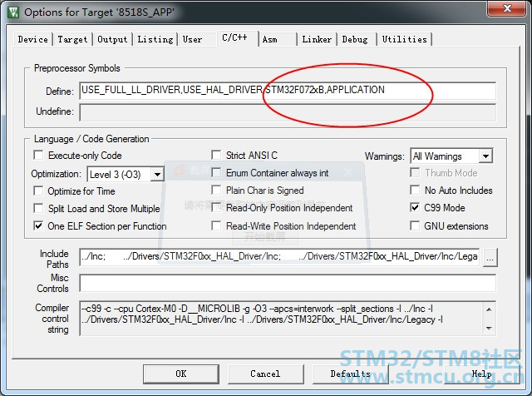532x396 pixels.
Task: Click the Include Paths text field
Action: (x=279, y=257)
